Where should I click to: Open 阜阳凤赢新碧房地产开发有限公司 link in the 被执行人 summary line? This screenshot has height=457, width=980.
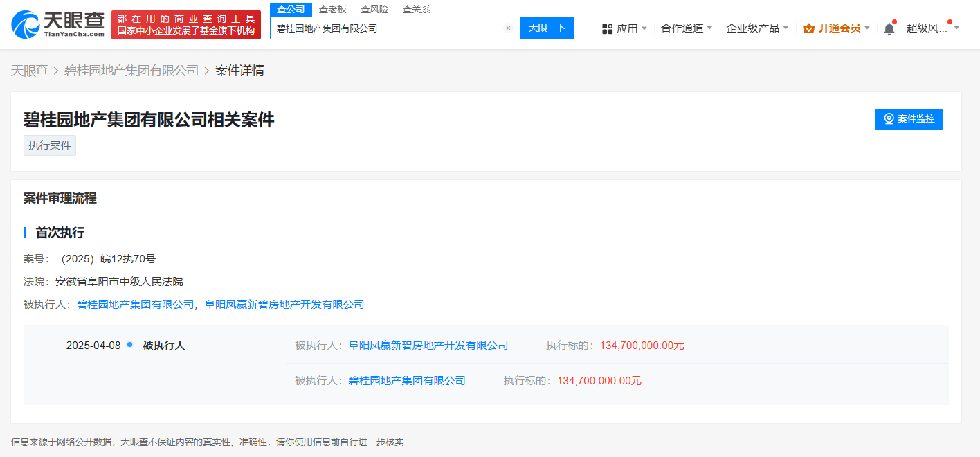(x=284, y=304)
